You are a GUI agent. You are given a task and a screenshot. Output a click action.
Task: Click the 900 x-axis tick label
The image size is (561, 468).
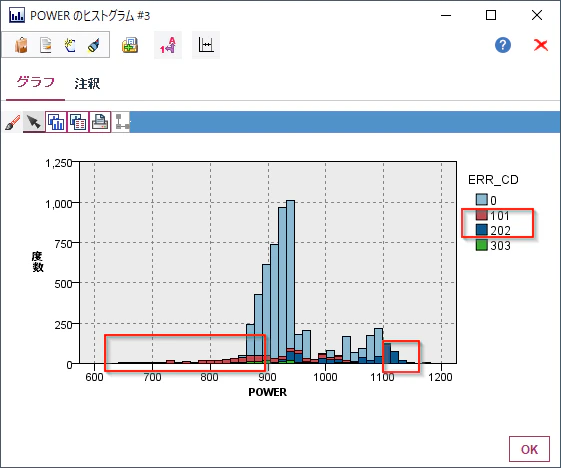pos(267,377)
